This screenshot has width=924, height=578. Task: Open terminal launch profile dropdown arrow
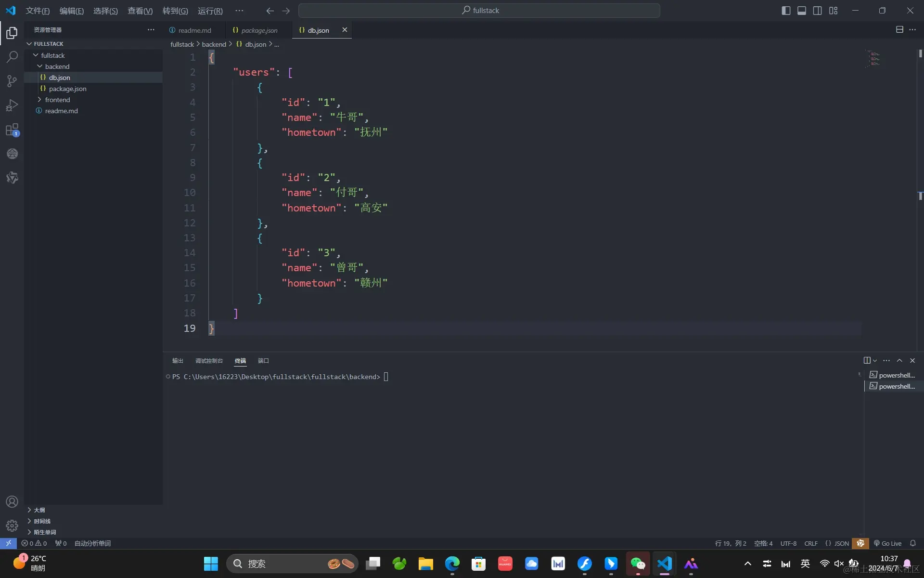click(875, 360)
